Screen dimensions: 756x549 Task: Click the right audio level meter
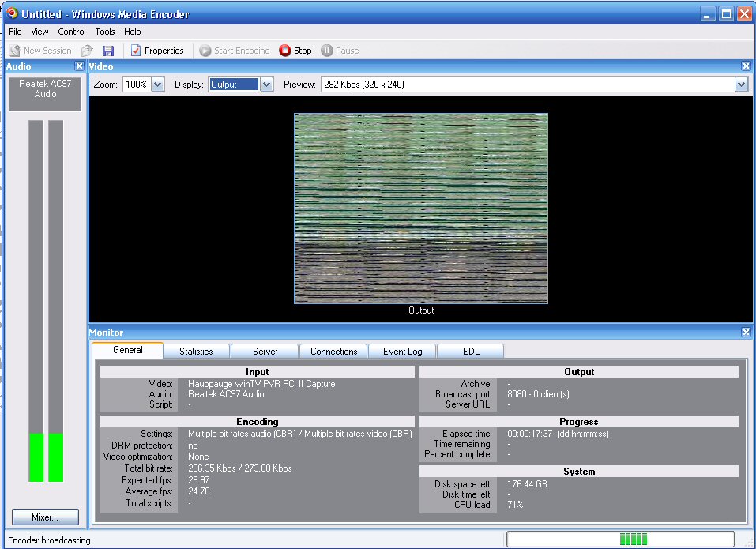(56, 301)
